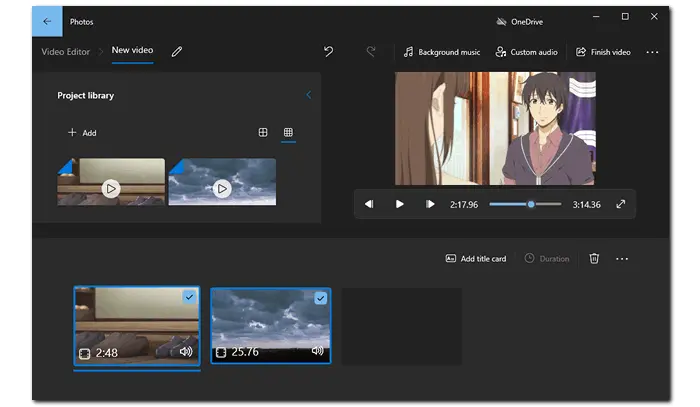Step back one frame in the preview
The width and height of the screenshot is (700, 407).
369,204
